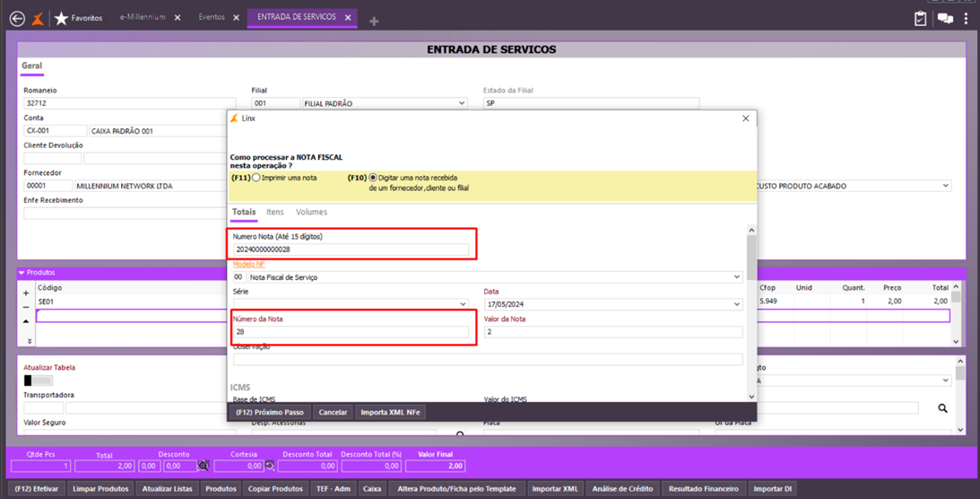
Task: Click Altera Produto/Ficha pelo Template button
Action: pos(457,489)
